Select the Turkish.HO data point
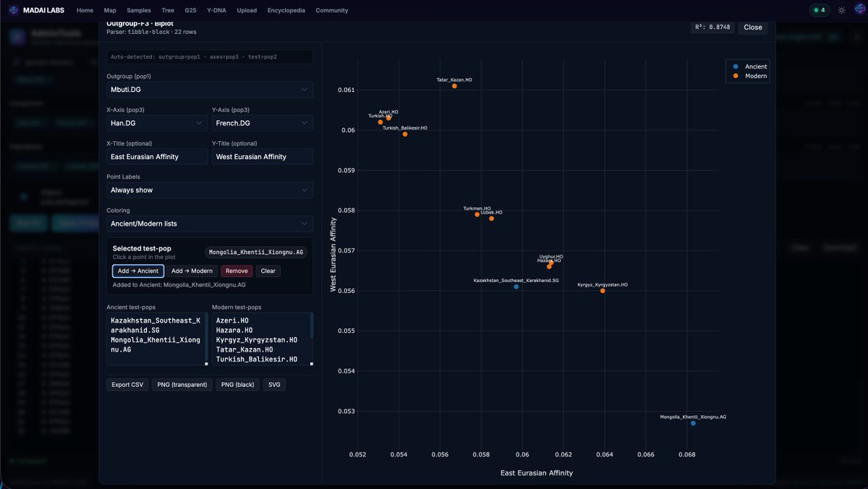 (380, 122)
